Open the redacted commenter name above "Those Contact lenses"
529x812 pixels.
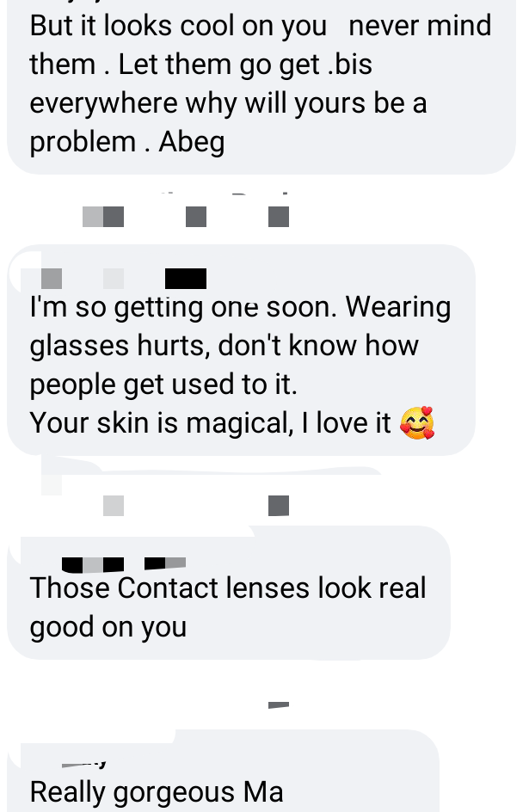tap(124, 564)
